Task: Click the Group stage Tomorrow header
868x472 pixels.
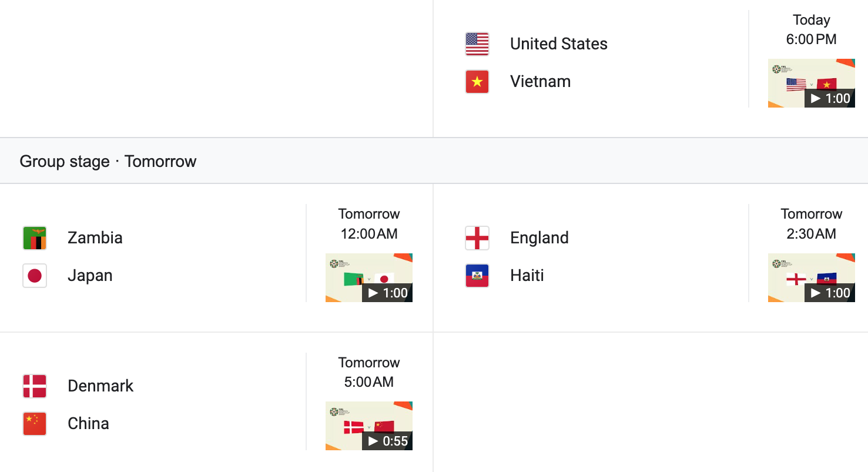Action: (x=108, y=162)
